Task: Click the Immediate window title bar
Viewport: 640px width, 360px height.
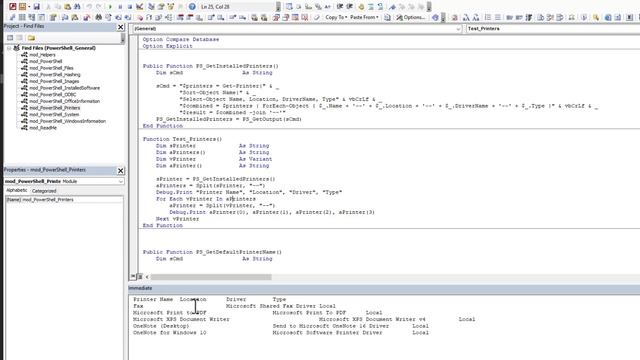Action: coord(384,288)
